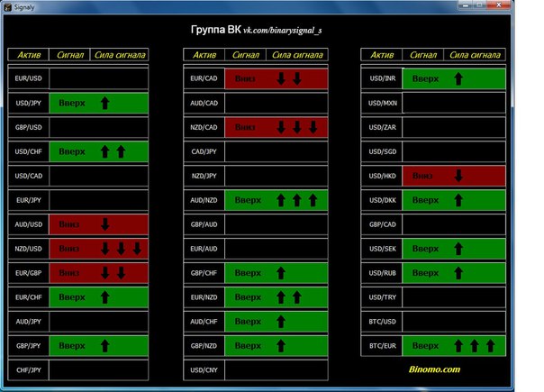Select the USD/CNY asset cell
The width and height of the screenshot is (544, 392).
[x=204, y=369]
